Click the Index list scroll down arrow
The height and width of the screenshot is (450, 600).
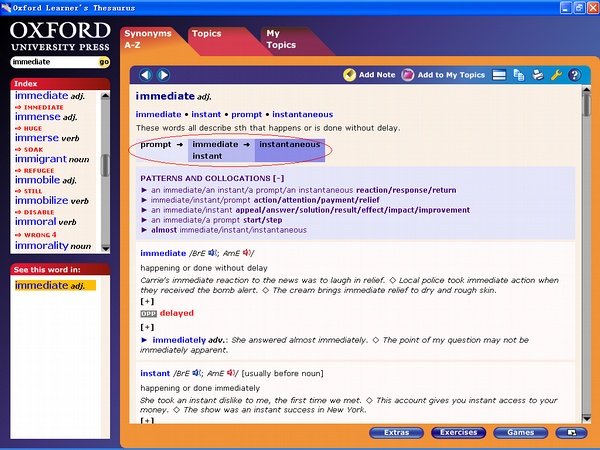[x=105, y=249]
